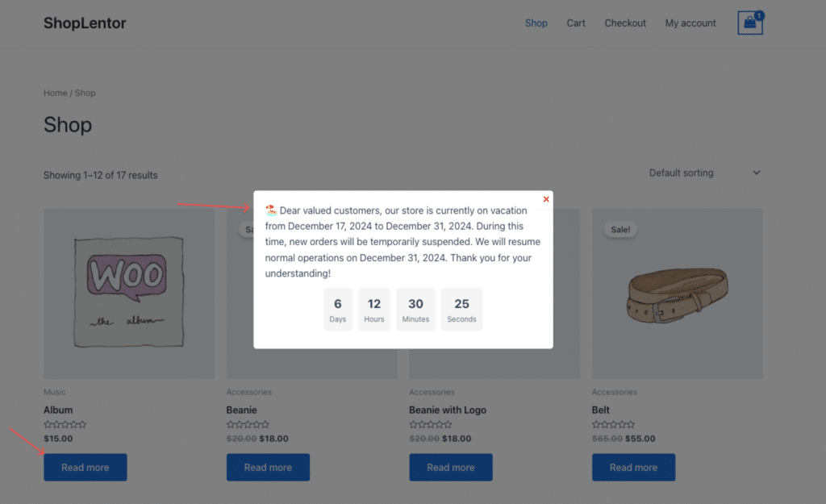Click Read more under Album
Image resolution: width=826 pixels, height=504 pixels.
[85, 468]
